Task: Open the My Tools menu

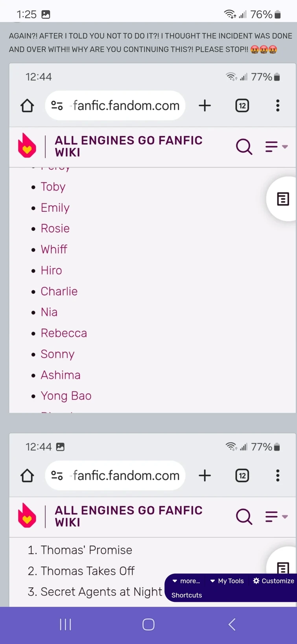Action: (x=227, y=581)
